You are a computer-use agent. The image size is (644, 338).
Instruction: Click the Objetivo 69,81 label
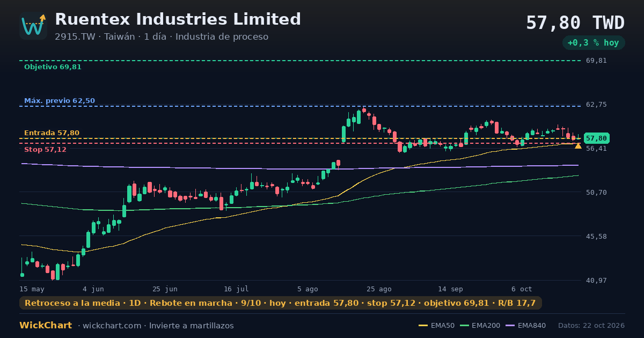[53, 67]
